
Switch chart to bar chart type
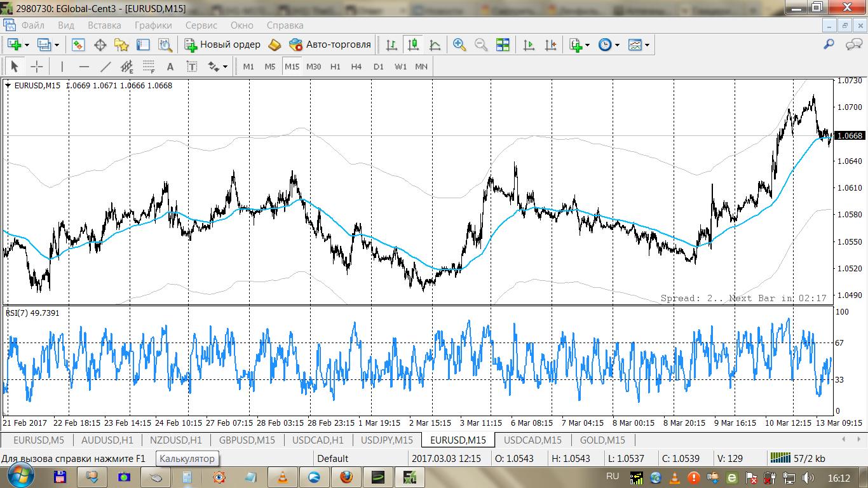pyautogui.click(x=391, y=44)
